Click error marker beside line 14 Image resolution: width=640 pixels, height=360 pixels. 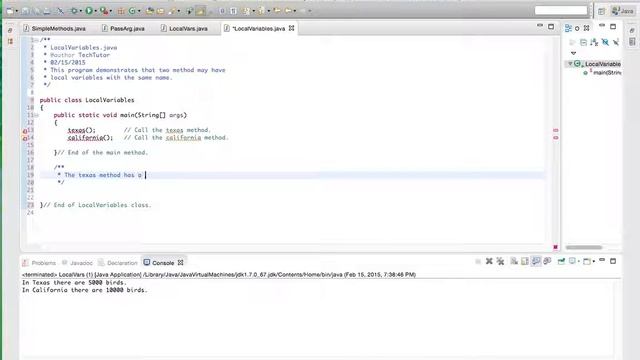[24, 138]
